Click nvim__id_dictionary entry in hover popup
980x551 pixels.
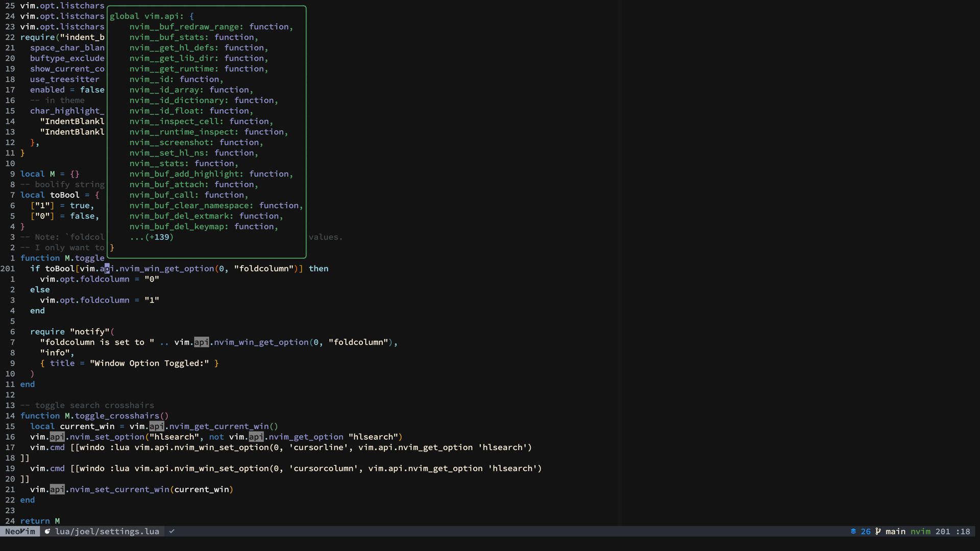tap(204, 100)
